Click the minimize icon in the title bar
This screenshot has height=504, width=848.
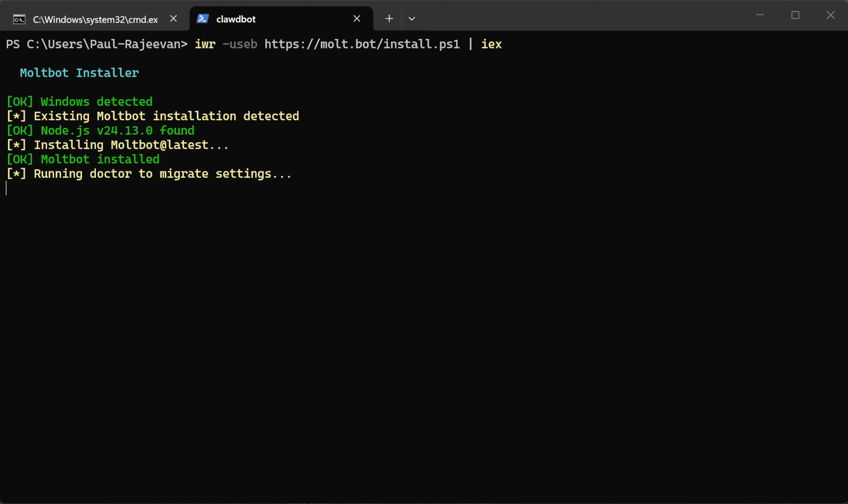coord(760,15)
